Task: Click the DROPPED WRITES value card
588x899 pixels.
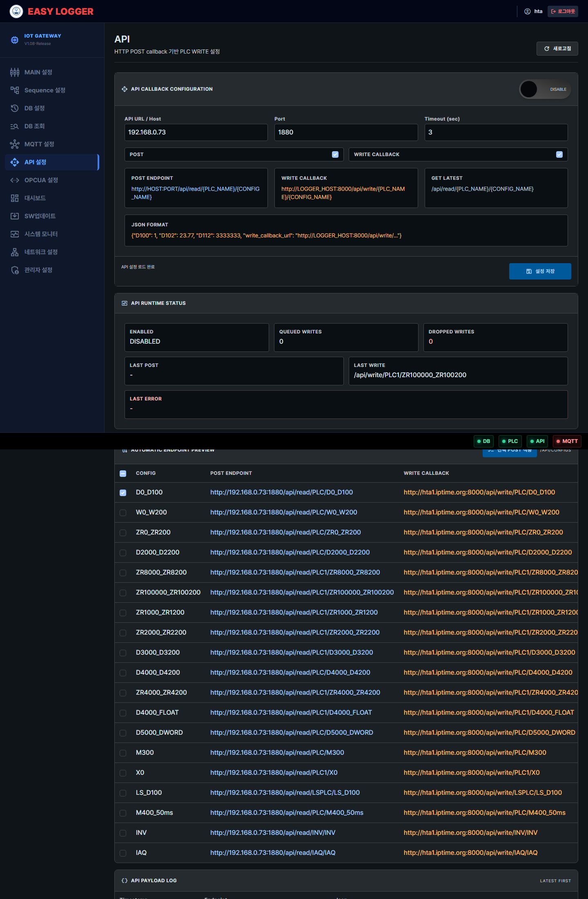Action: [x=496, y=338]
